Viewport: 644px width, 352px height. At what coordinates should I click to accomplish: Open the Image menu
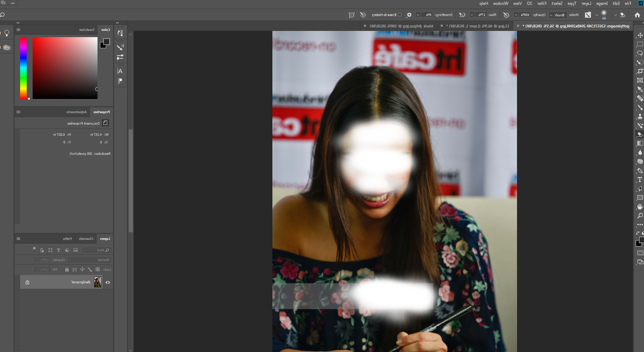pyautogui.click(x=602, y=3)
